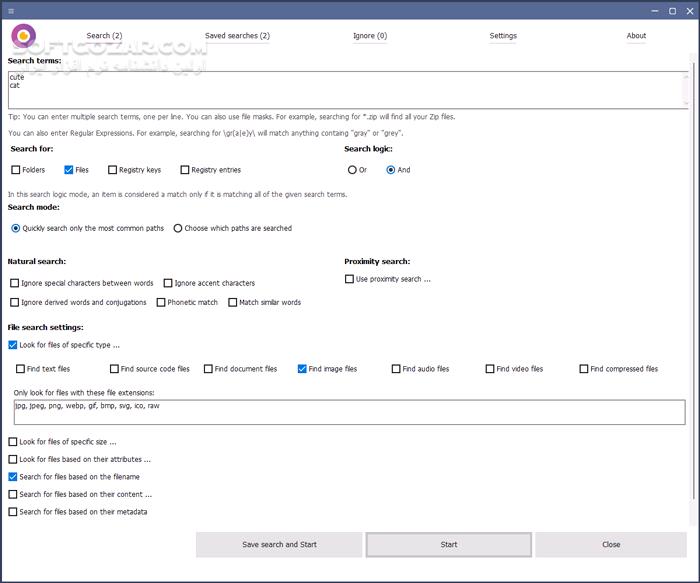
Task: Select Choose which paths are searched
Action: point(178,228)
